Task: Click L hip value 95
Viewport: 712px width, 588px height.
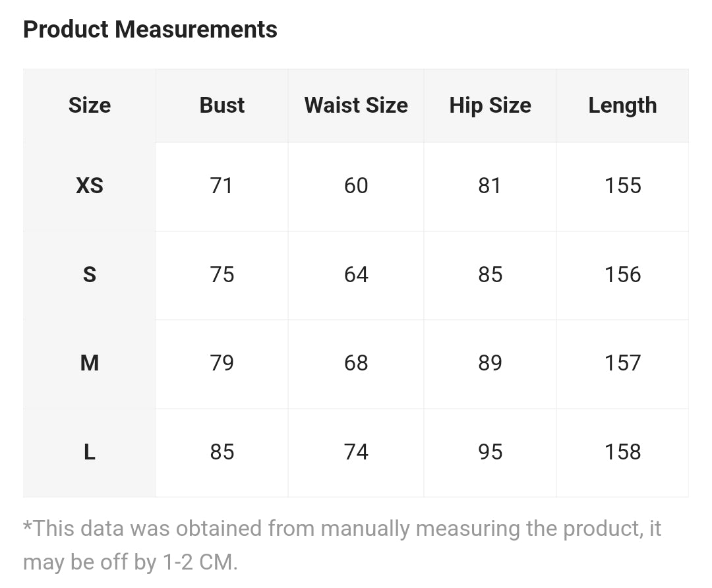Action: tap(490, 452)
